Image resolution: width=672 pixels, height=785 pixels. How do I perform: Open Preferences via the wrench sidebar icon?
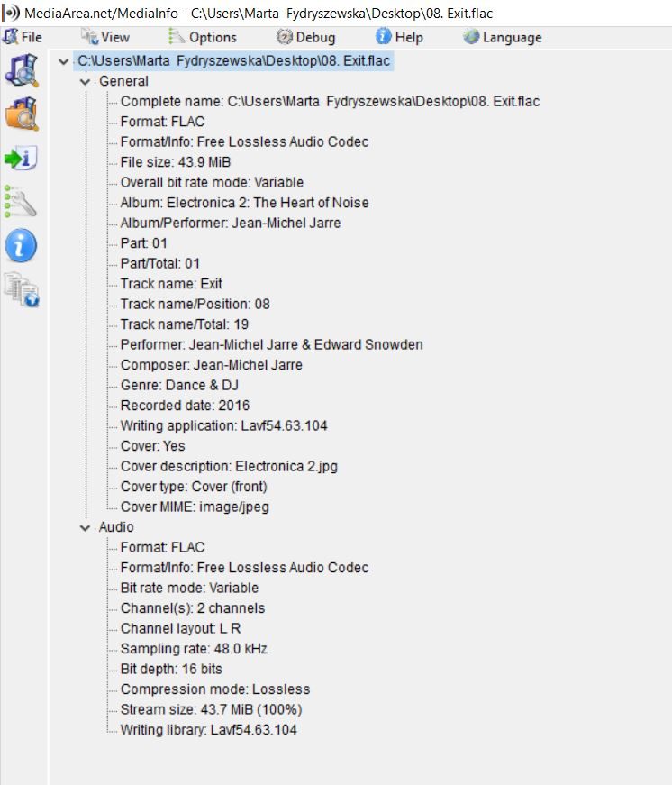coord(20,201)
